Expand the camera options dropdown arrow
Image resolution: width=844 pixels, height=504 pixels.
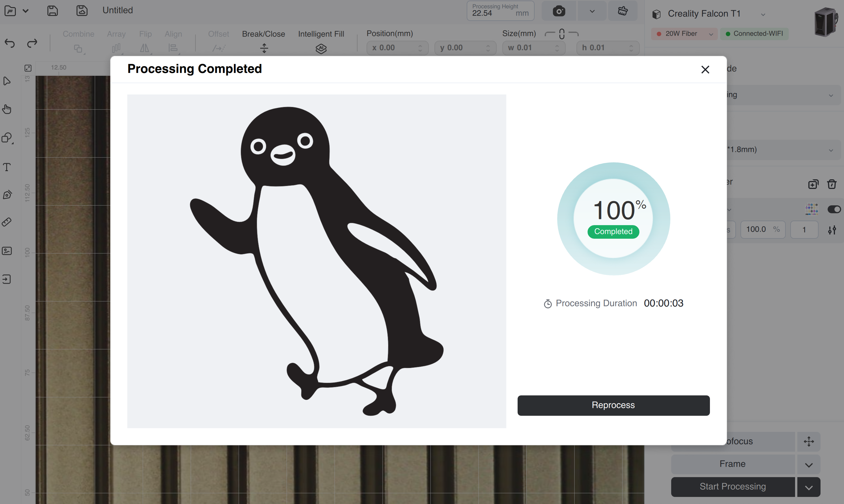pyautogui.click(x=592, y=11)
